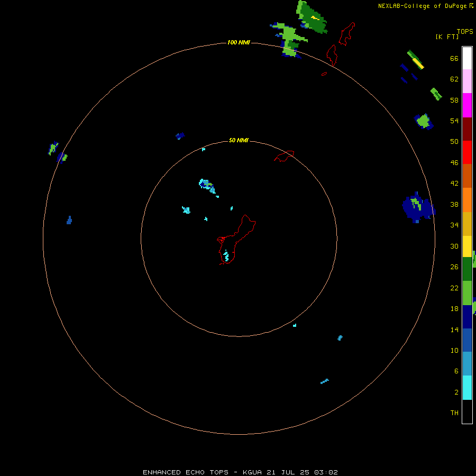Viewport: 476px width, 476px height.
Task: Click the cyan legend segment at the bottom
Action: click(x=467, y=388)
